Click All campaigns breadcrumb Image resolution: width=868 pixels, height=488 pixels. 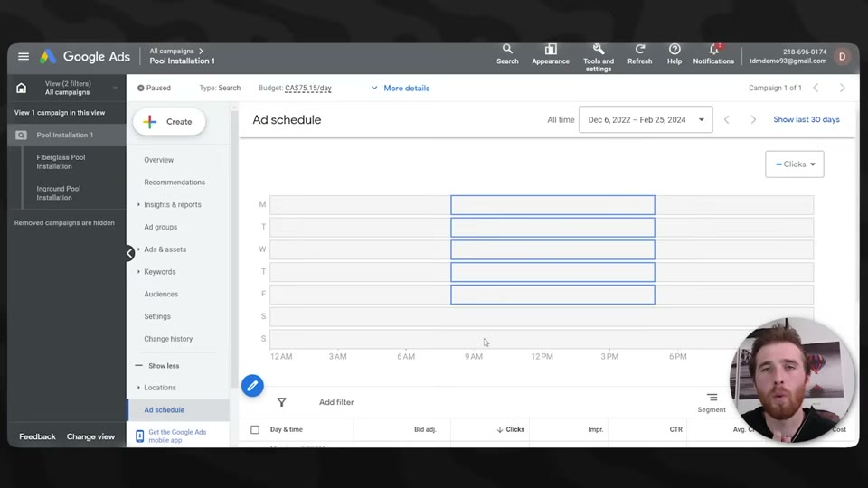tap(172, 51)
